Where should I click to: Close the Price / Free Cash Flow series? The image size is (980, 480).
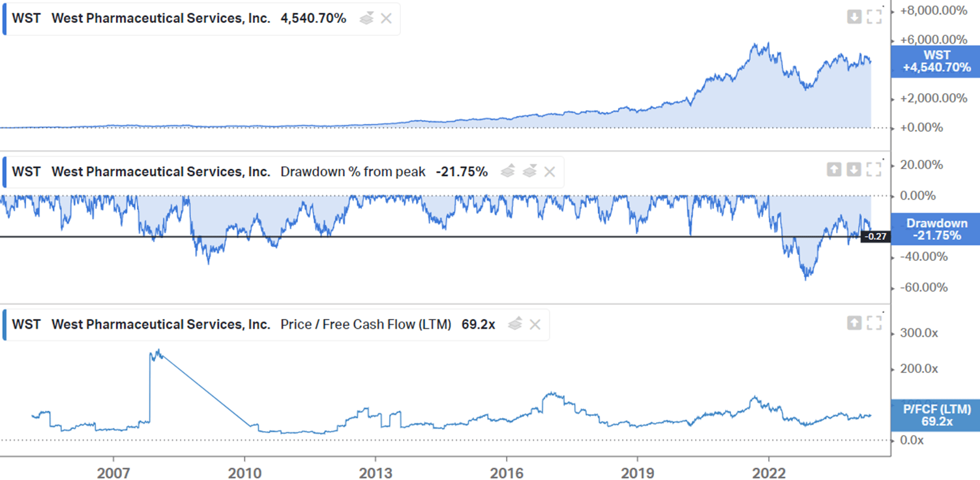coord(535,324)
